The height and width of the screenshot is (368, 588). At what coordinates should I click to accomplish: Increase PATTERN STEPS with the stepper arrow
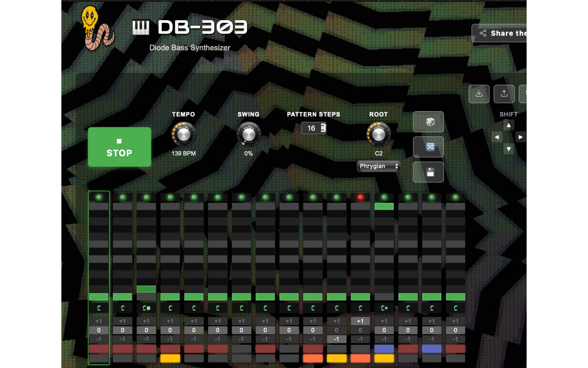(323, 126)
